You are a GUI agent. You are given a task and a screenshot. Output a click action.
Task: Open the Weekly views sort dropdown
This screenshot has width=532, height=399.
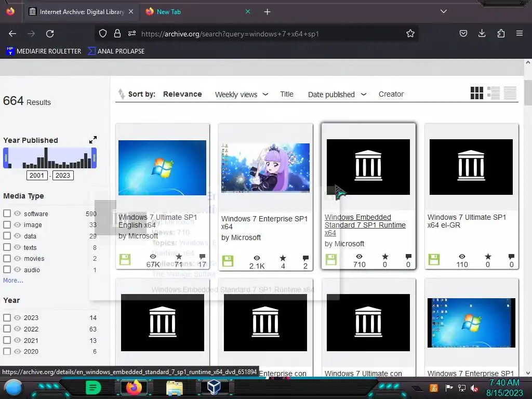point(242,95)
